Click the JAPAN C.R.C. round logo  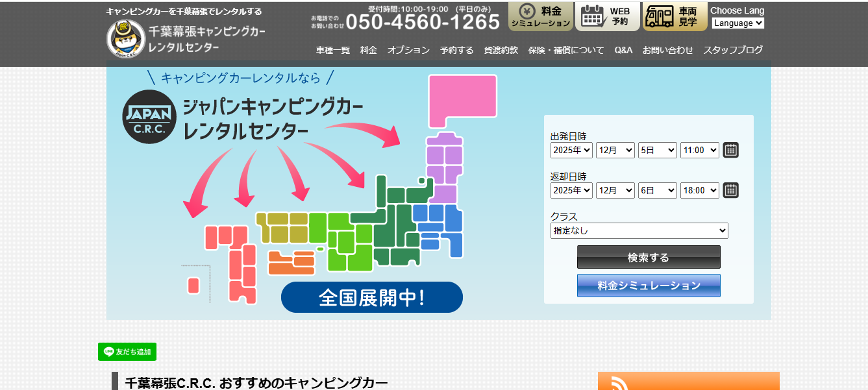[x=149, y=117]
